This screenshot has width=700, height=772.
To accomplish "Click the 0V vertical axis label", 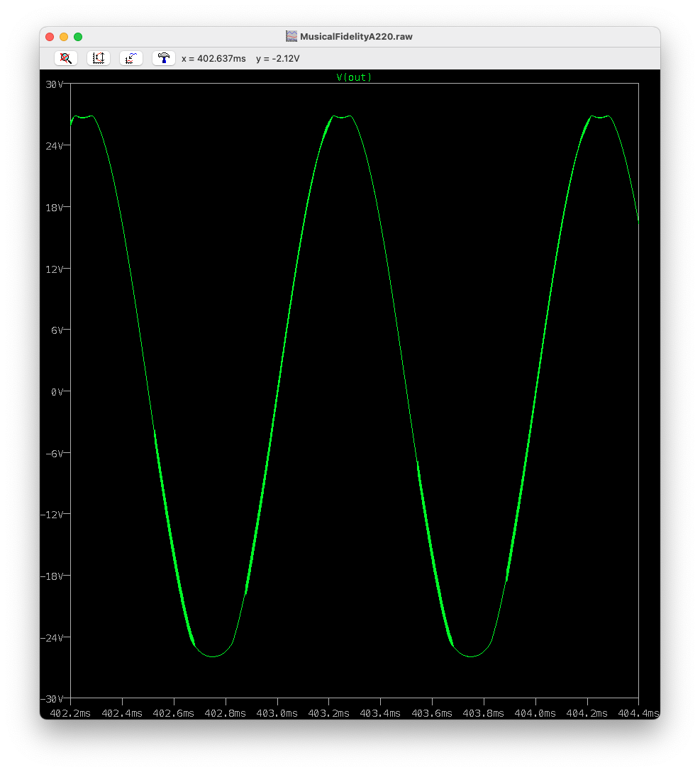I will click(x=57, y=392).
